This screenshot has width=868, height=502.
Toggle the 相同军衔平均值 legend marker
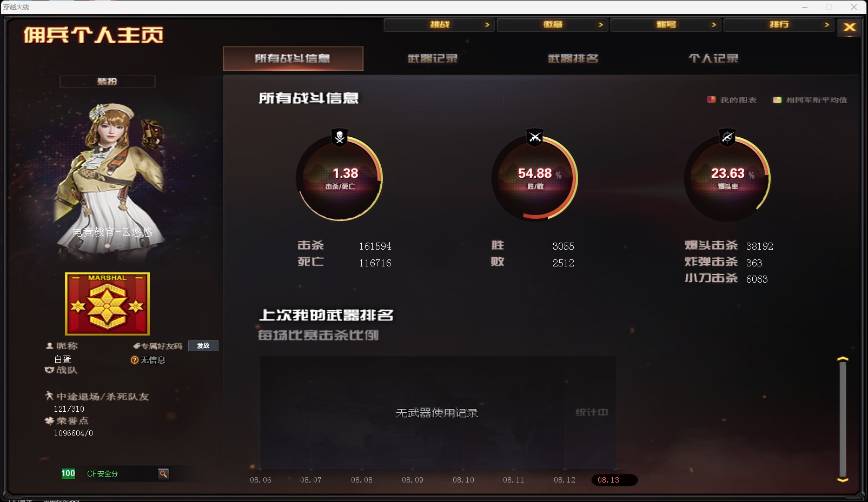click(777, 100)
